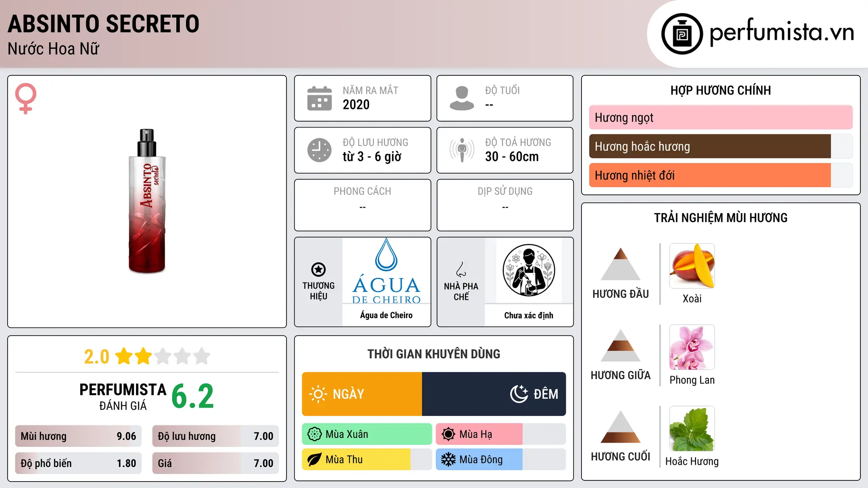This screenshot has width=868, height=488.
Task: Click the Hương hoắc hương accord bar
Action: point(721,146)
